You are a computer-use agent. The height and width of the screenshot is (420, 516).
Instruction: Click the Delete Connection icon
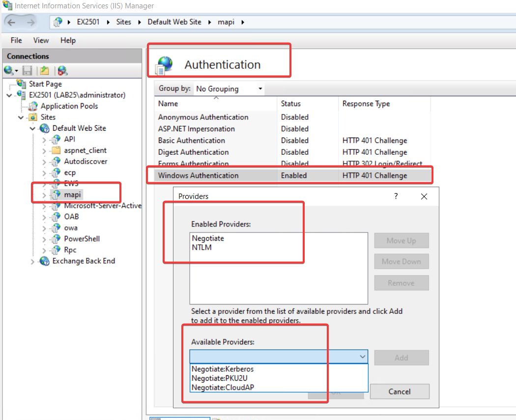coord(62,70)
